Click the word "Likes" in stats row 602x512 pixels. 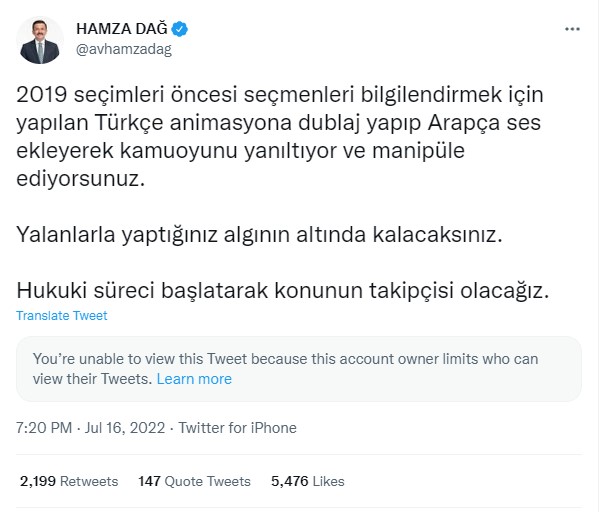click(x=328, y=481)
